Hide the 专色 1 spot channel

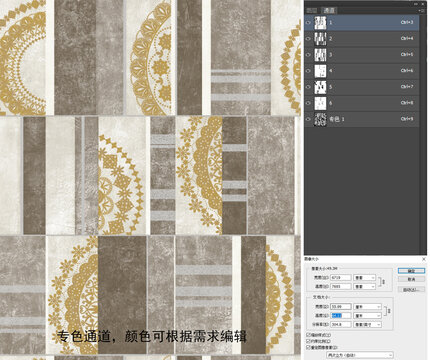(x=308, y=119)
